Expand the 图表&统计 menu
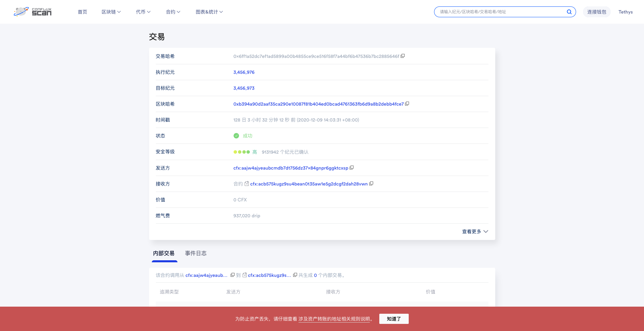This screenshot has width=644, height=331. click(209, 12)
